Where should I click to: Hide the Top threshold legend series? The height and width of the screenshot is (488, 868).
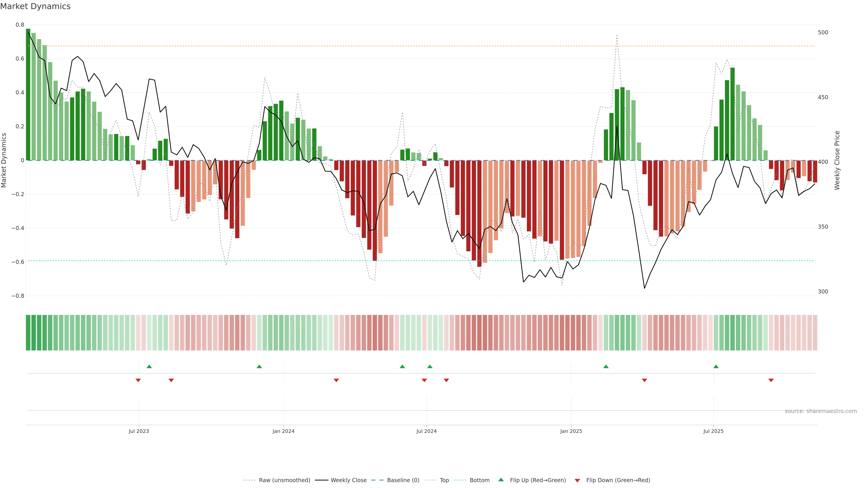pyautogui.click(x=444, y=480)
